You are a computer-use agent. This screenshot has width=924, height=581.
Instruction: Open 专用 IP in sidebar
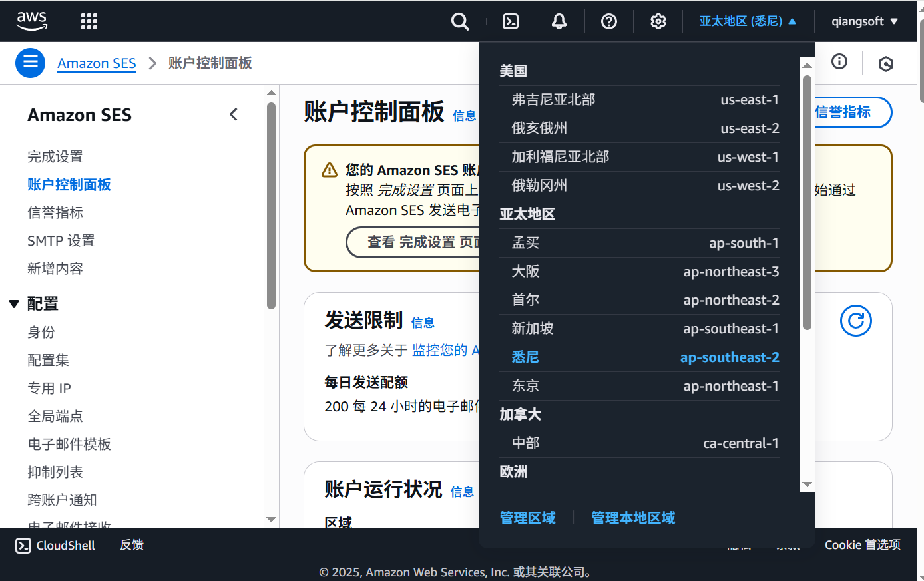tap(49, 389)
